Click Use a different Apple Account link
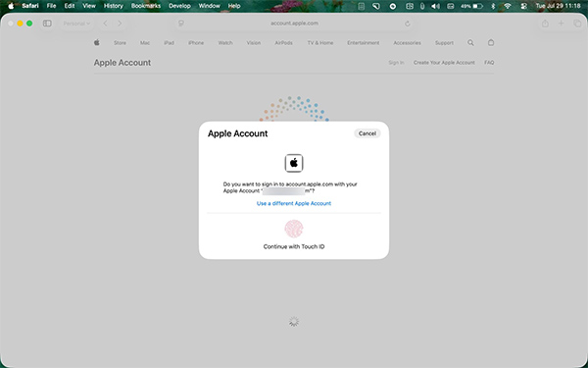This screenshot has width=588, height=368. (294, 203)
